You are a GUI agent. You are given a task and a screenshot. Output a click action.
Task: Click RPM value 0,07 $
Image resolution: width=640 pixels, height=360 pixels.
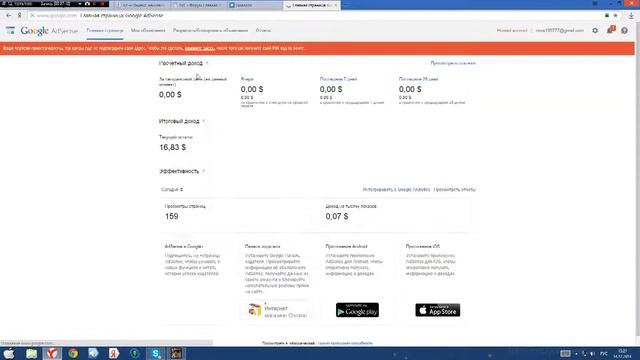(x=337, y=216)
